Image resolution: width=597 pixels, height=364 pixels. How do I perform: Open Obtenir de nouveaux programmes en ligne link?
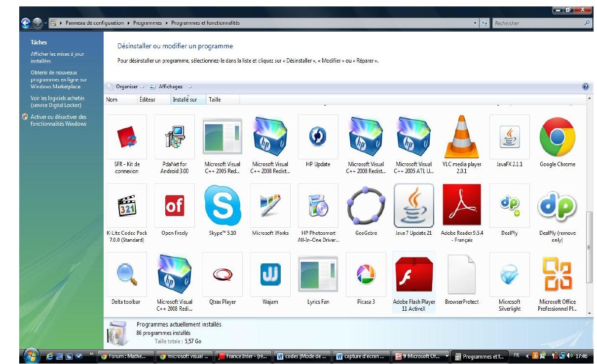click(59, 79)
